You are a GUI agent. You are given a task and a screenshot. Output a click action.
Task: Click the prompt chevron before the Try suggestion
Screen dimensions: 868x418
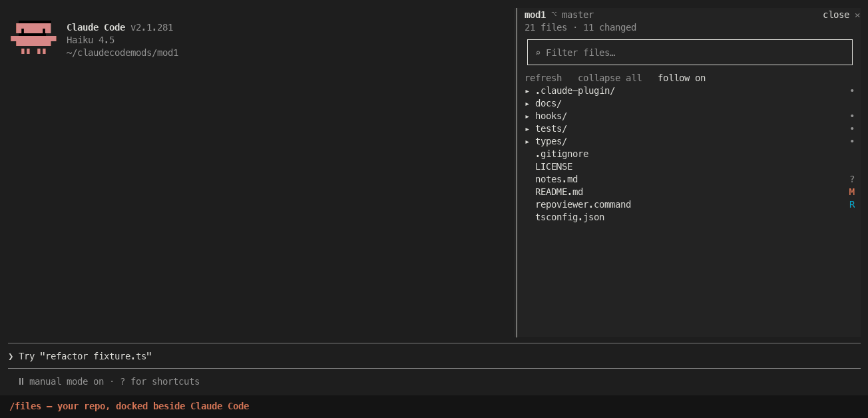point(11,356)
